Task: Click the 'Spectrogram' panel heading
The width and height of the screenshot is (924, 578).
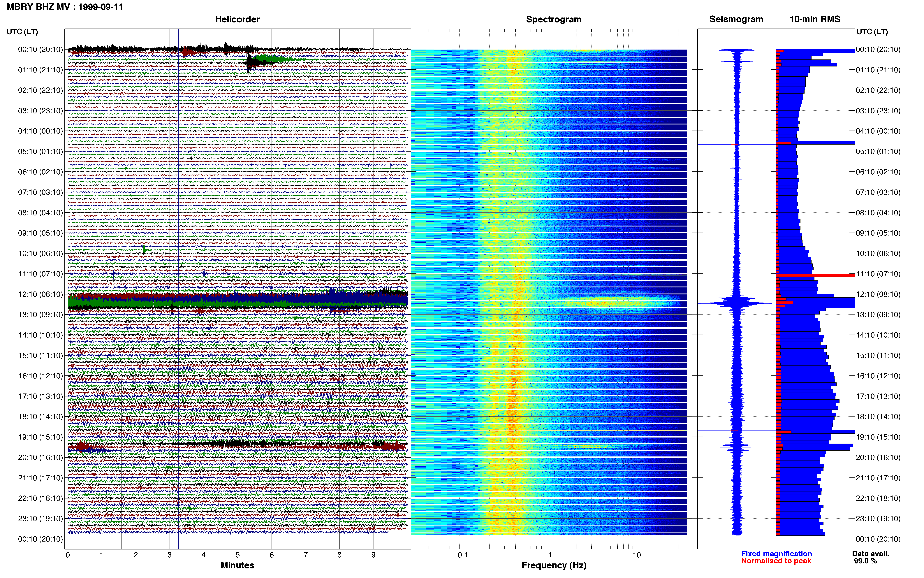Action: point(554,19)
